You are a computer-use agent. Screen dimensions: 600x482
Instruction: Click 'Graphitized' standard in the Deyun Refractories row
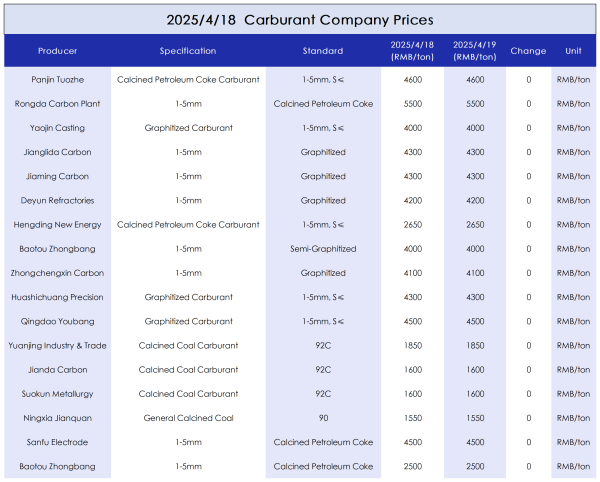323,200
